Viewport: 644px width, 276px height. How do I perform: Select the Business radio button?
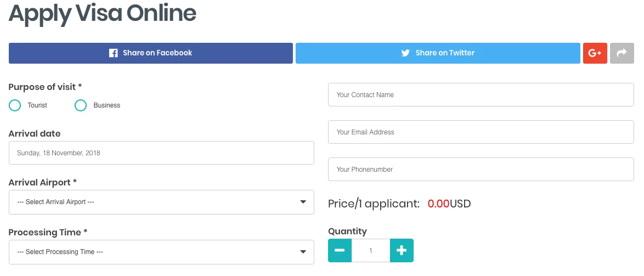point(81,105)
